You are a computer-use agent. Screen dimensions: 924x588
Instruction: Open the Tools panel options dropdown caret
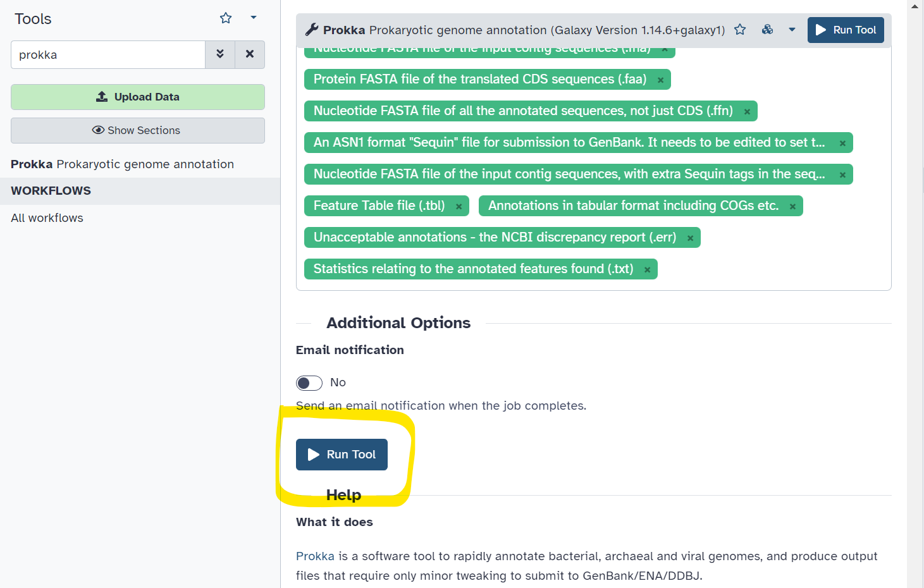[254, 18]
